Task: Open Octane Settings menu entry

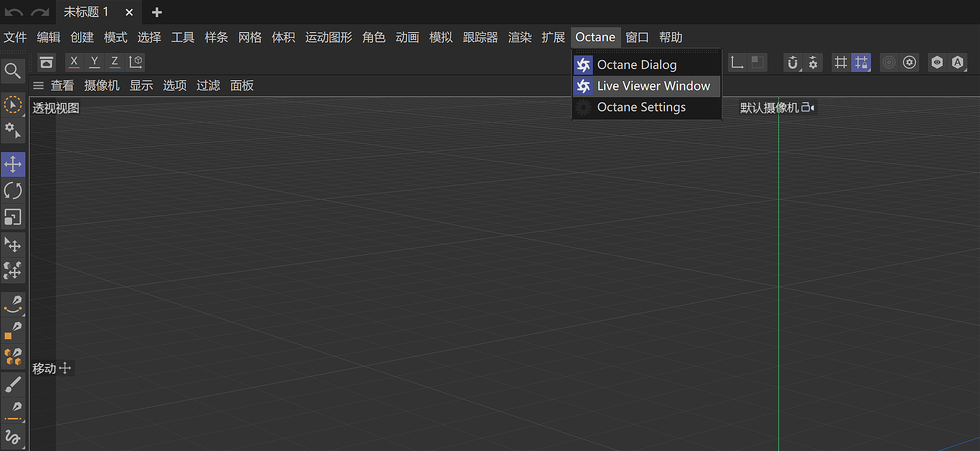Action: (x=641, y=107)
